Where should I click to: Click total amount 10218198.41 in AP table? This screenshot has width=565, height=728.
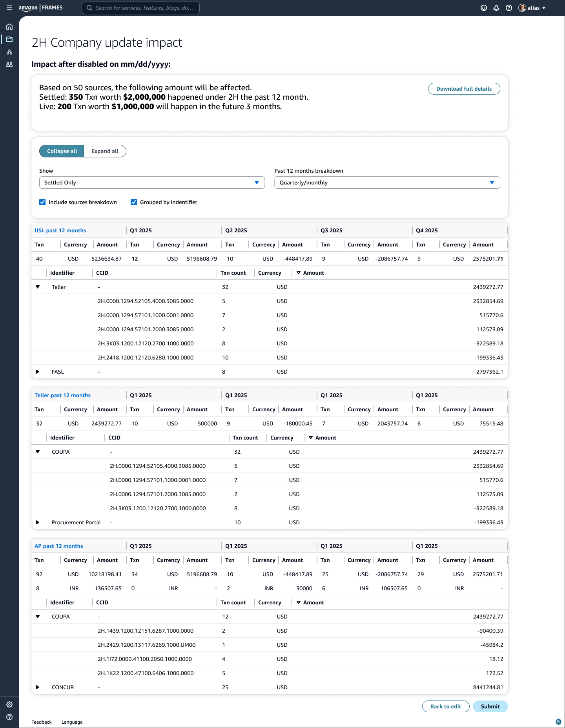105,574
